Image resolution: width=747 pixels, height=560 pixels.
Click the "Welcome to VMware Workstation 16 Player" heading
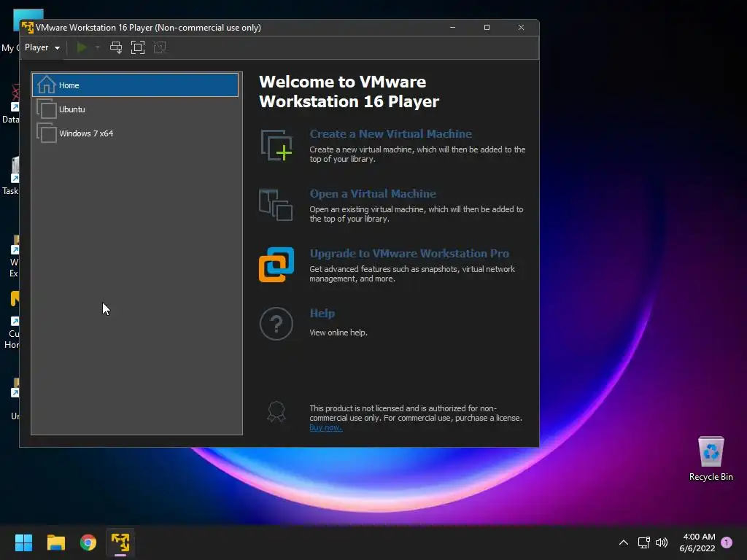click(x=349, y=91)
